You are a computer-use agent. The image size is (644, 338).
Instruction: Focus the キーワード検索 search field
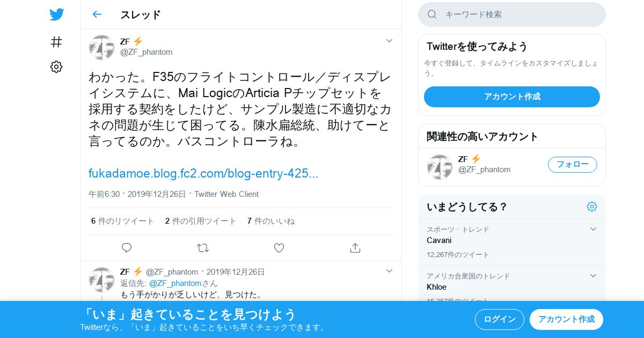click(512, 14)
